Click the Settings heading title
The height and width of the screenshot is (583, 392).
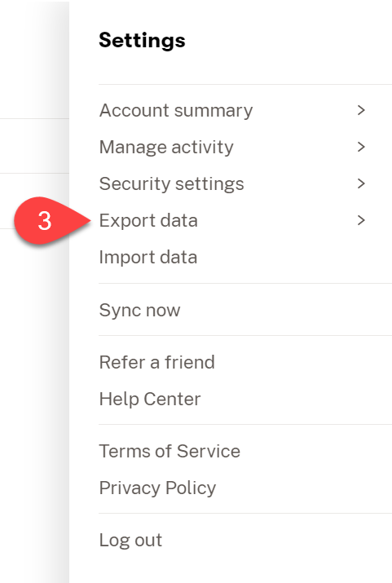click(x=142, y=40)
